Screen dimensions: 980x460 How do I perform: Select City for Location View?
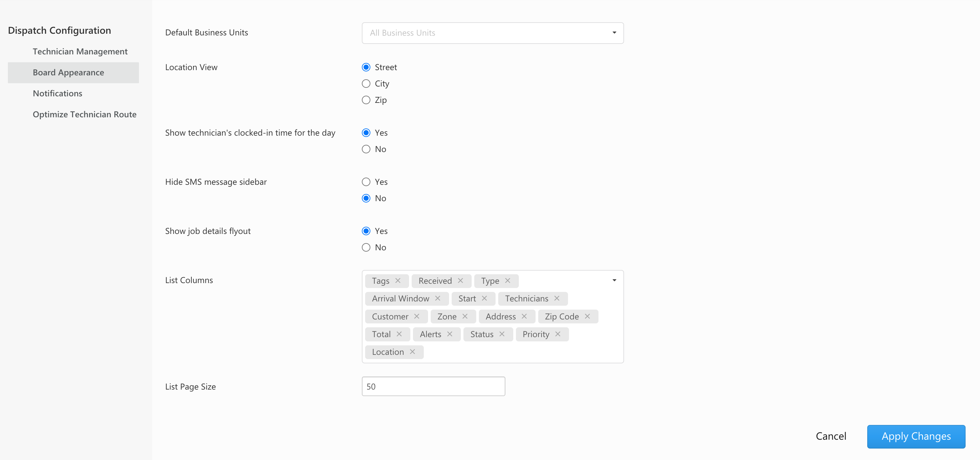pos(366,84)
